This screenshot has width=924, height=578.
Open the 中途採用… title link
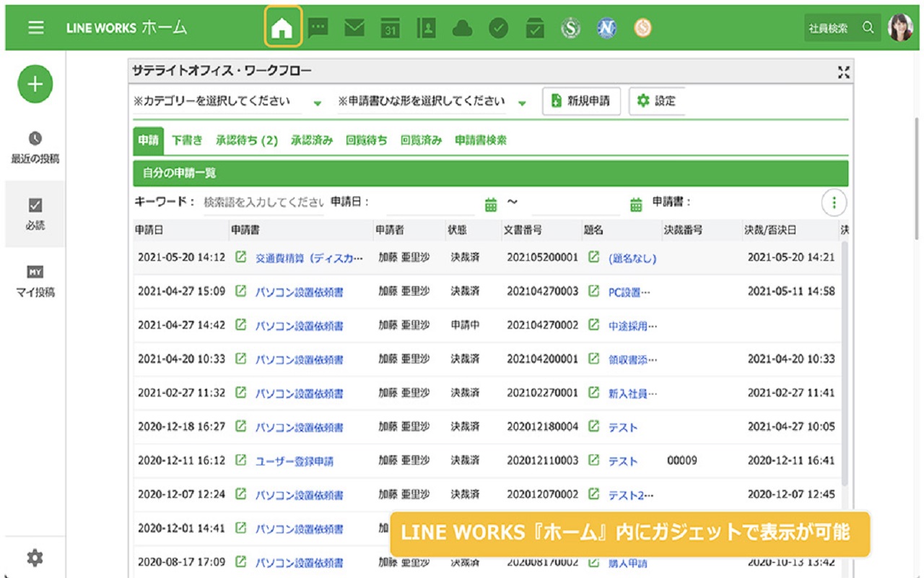[x=633, y=326]
